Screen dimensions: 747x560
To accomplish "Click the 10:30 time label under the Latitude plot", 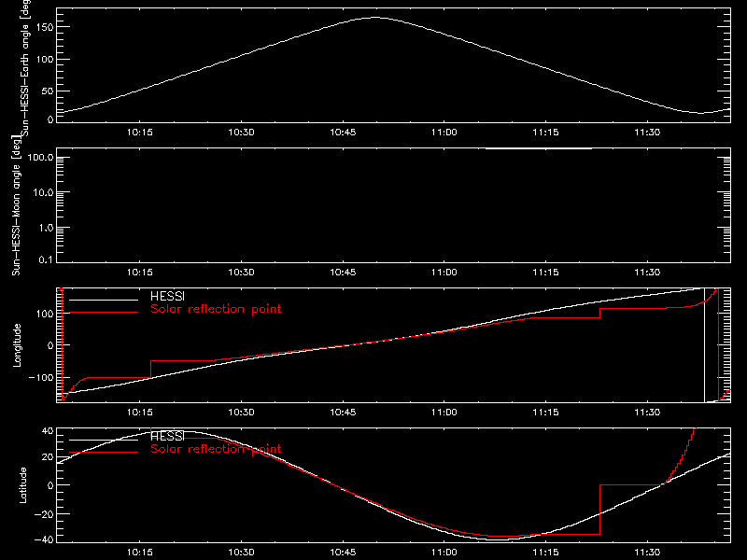I will click(x=241, y=553).
